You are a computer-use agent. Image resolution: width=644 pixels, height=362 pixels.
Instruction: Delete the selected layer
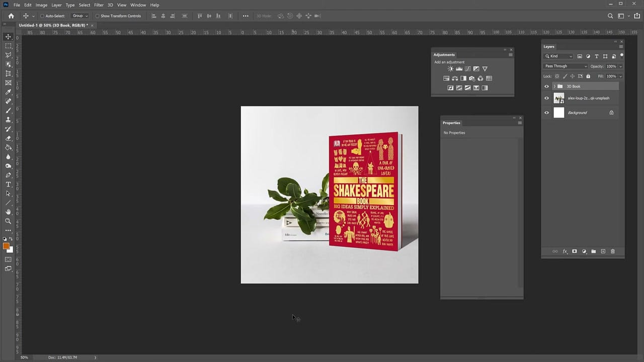coord(612,251)
